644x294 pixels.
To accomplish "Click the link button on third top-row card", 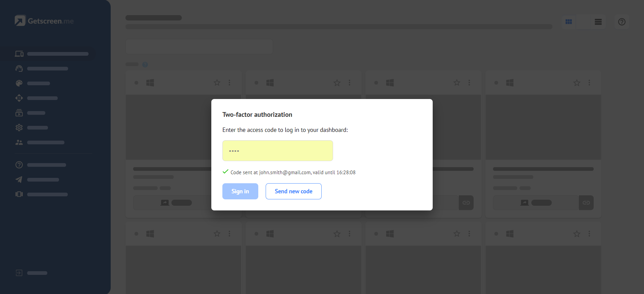I will point(466,203).
